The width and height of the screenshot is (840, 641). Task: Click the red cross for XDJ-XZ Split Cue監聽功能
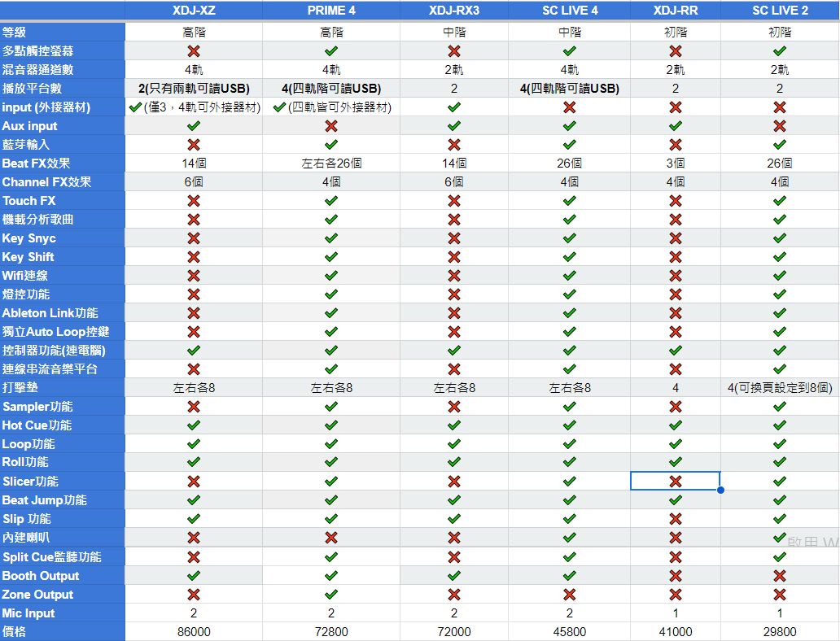[194, 557]
